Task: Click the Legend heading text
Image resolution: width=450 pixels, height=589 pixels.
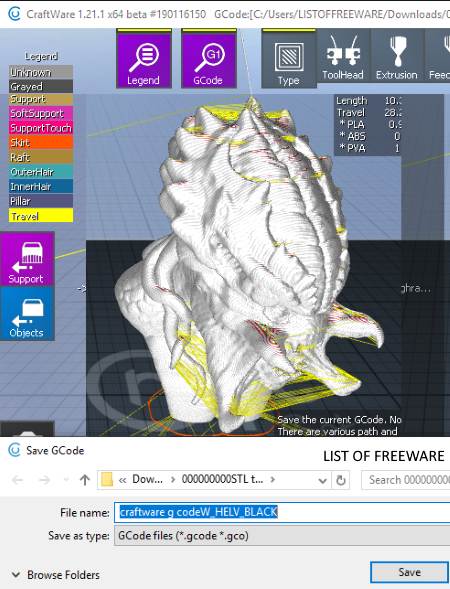Action: [41, 56]
